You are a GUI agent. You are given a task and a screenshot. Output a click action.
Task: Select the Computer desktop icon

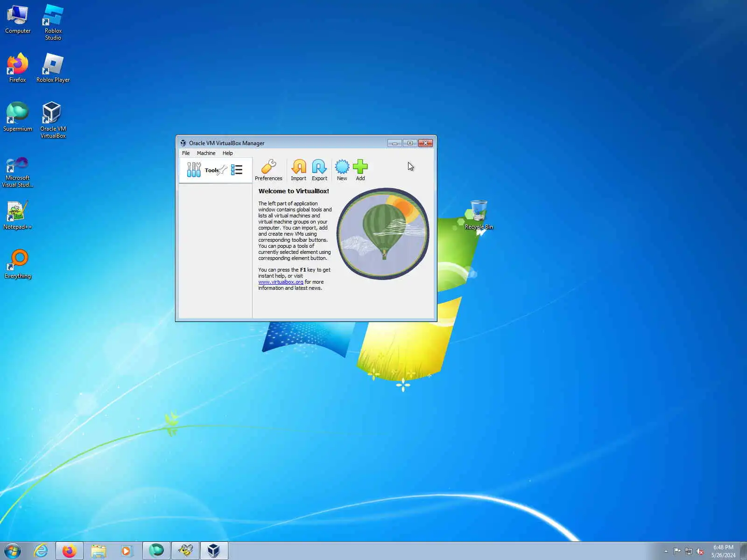(x=18, y=20)
